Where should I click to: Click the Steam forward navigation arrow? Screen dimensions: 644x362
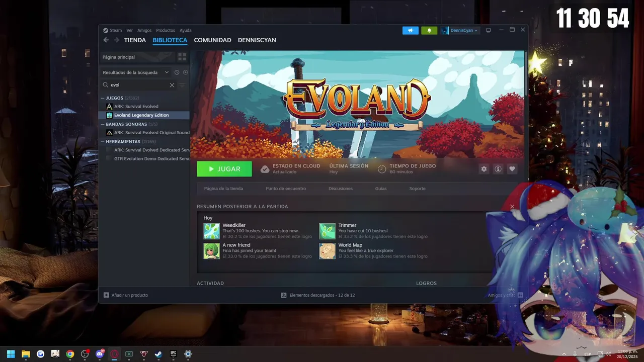click(x=117, y=40)
